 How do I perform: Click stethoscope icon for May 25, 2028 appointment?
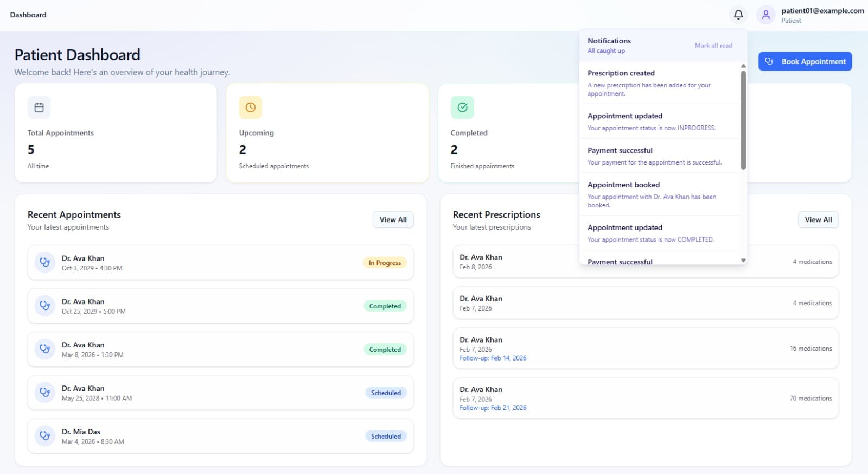click(x=45, y=393)
